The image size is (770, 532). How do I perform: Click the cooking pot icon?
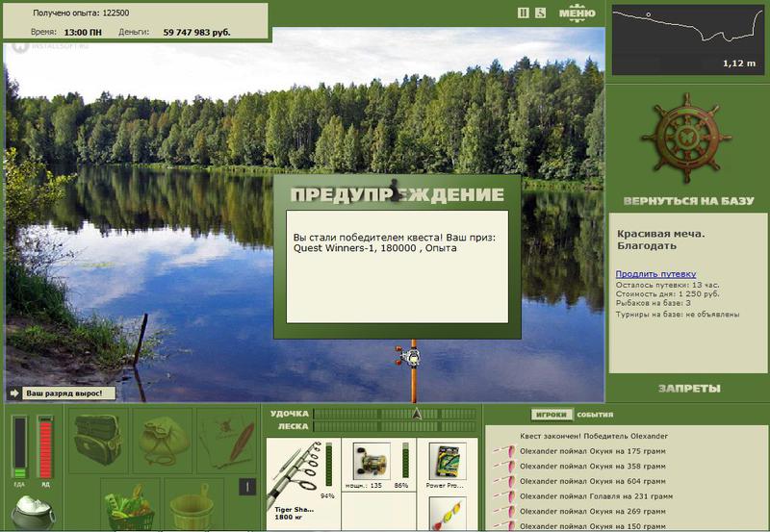point(33,512)
